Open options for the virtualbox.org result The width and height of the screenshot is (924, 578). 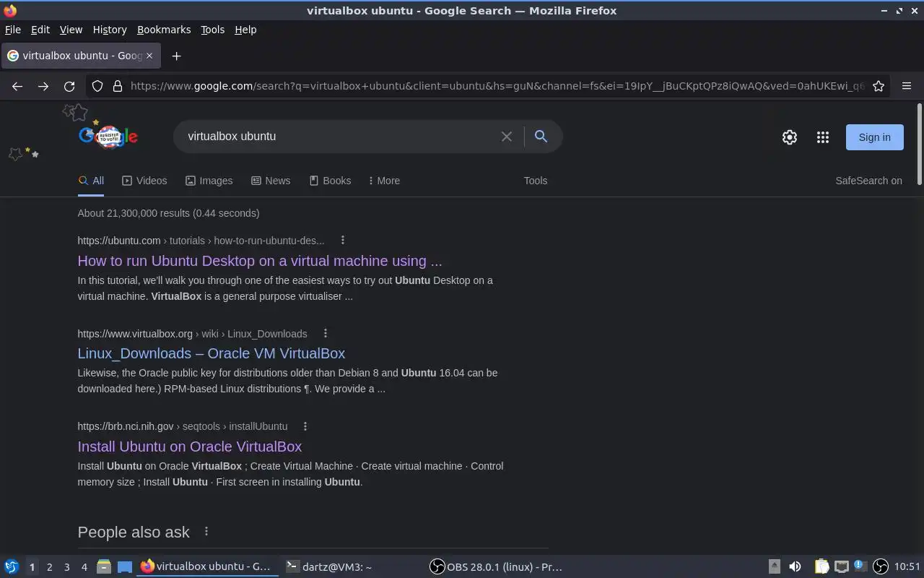click(x=326, y=333)
